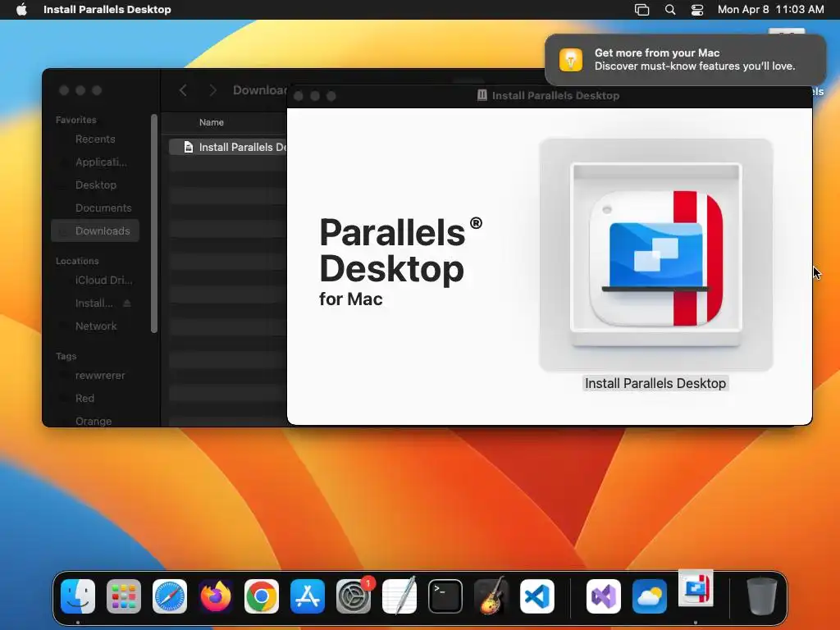Click the lightbulb Tips icon in the notification
The width and height of the screenshot is (840, 630).
[571, 59]
